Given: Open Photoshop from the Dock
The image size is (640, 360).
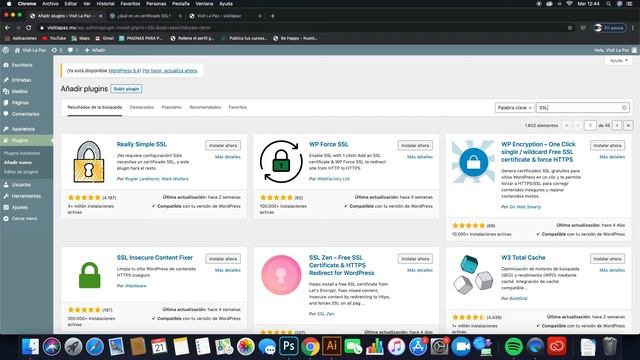Looking at the screenshot, I should 289,347.
